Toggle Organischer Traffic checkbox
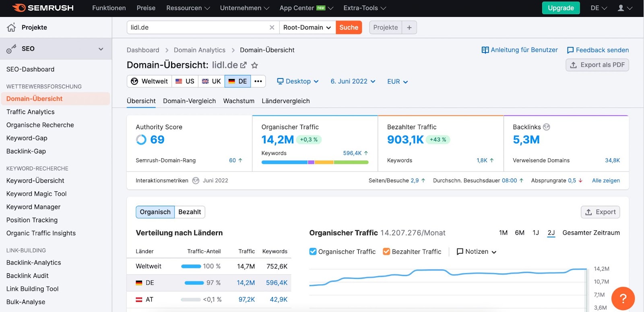This screenshot has height=312, width=644. pos(313,252)
